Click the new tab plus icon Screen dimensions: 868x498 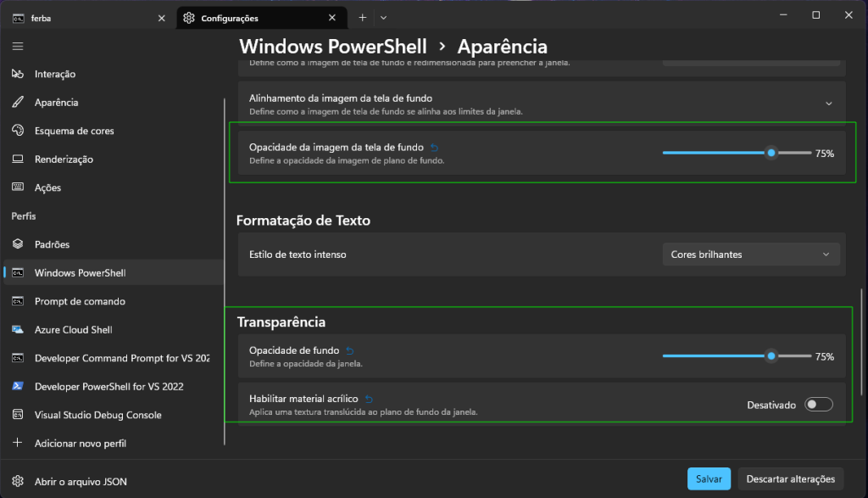(x=363, y=18)
